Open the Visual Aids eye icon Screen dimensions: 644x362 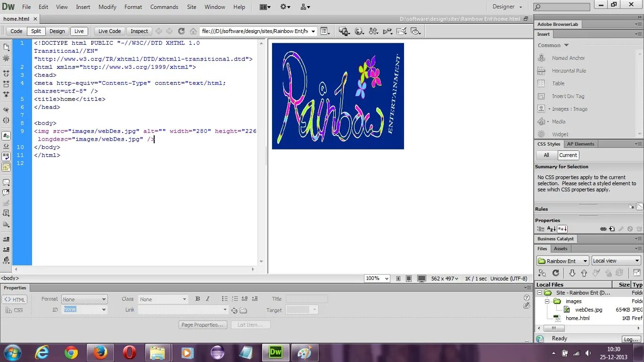point(416,31)
